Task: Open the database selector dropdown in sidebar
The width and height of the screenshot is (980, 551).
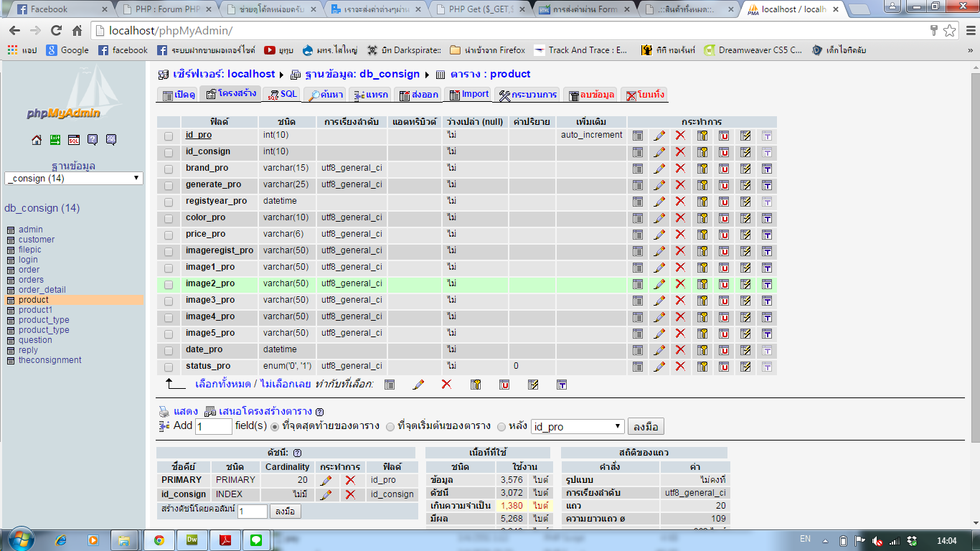Action: point(74,178)
